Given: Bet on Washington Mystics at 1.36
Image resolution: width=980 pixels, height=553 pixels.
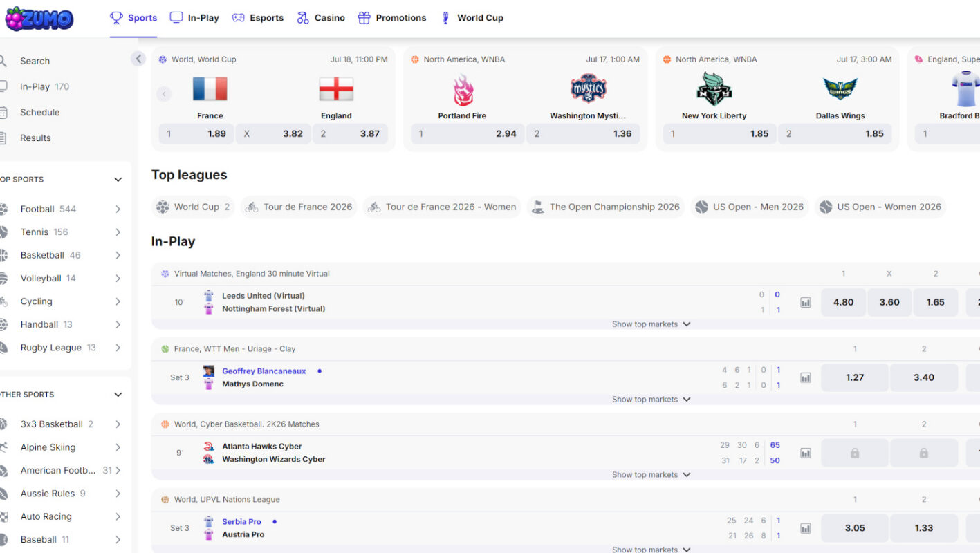Looking at the screenshot, I should [583, 134].
